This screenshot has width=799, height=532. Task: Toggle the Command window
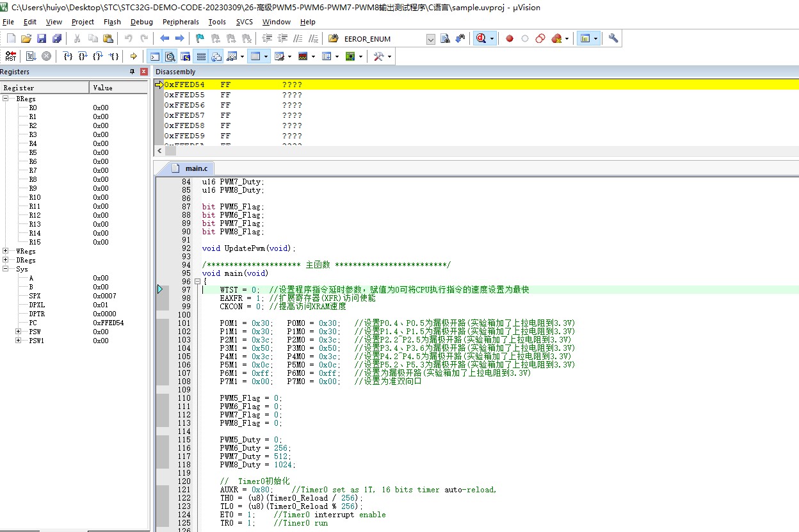click(x=154, y=56)
